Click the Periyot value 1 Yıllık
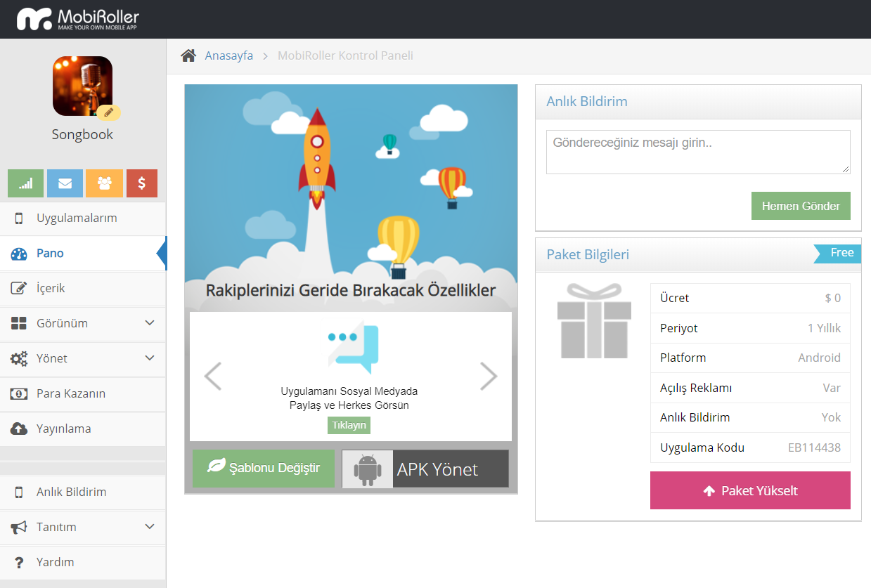The width and height of the screenshot is (871, 588). [824, 328]
